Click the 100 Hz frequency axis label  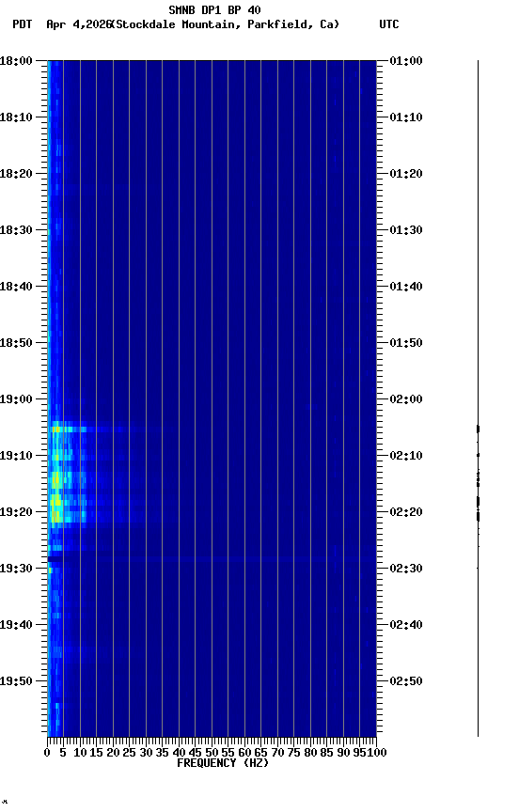point(377,753)
